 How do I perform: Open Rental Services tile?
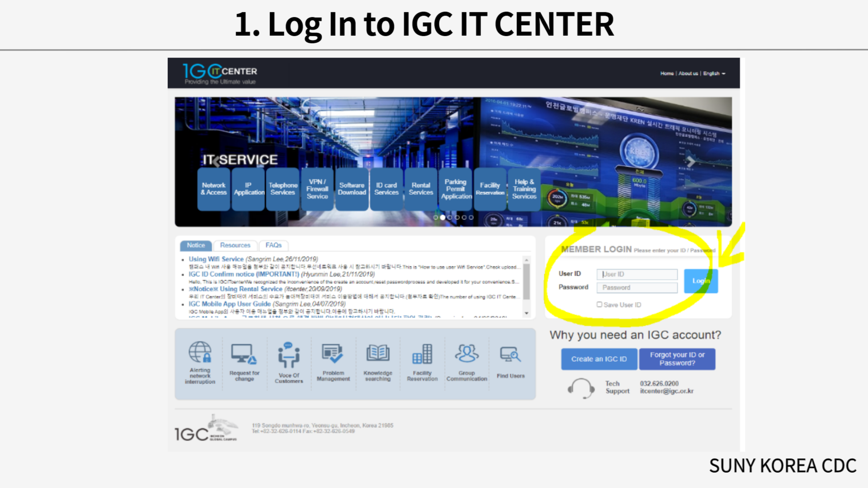click(x=421, y=189)
